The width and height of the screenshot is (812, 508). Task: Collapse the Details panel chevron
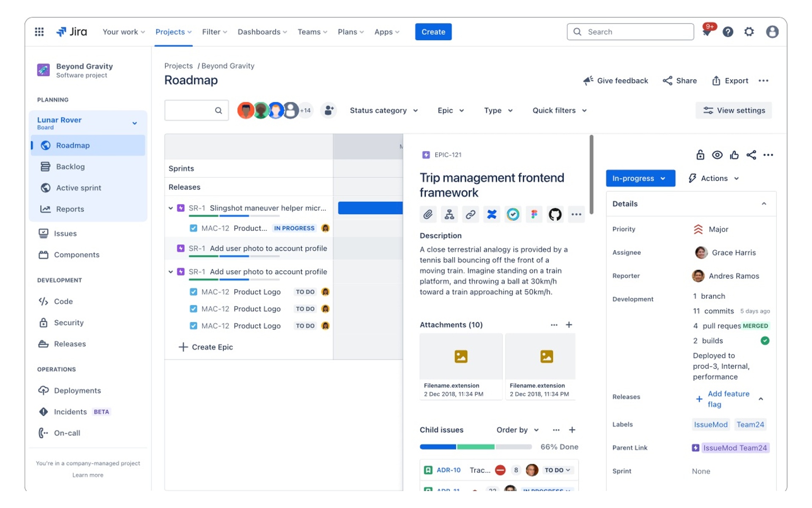(764, 204)
